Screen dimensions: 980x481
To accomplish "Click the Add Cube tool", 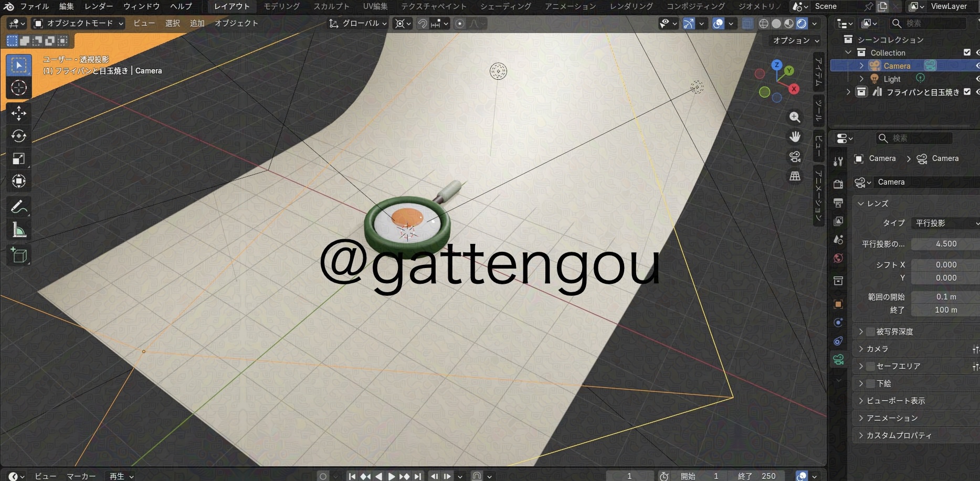I will coord(19,255).
